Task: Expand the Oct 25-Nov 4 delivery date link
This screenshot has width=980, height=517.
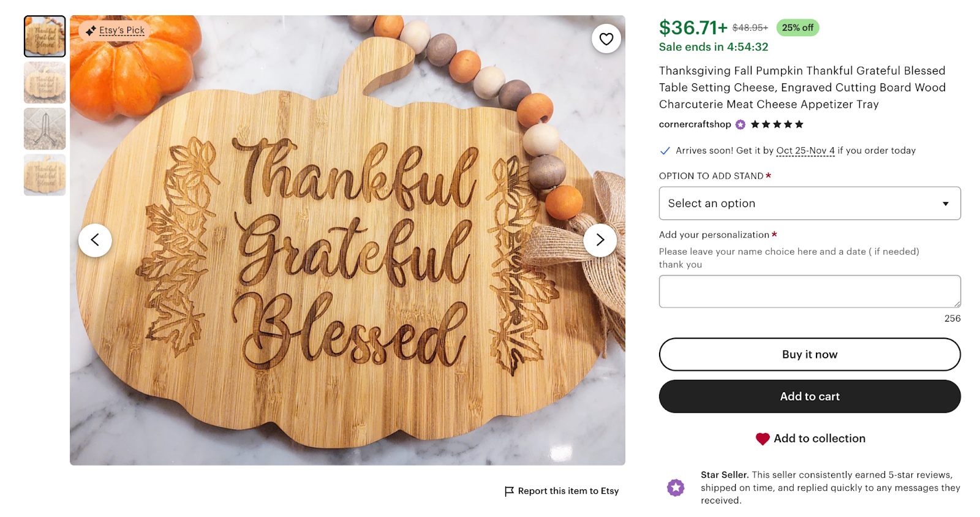Action: (805, 150)
